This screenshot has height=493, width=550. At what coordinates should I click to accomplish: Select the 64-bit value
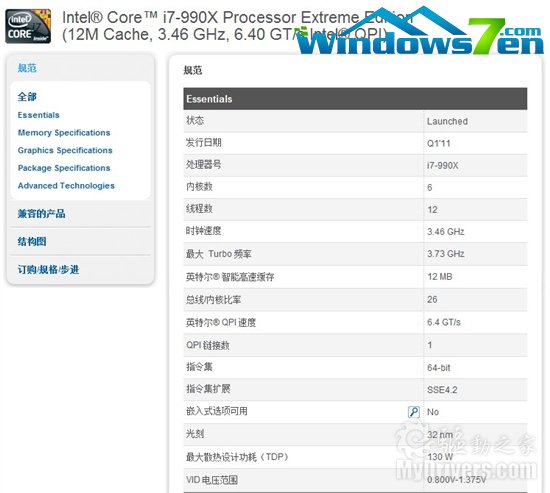(x=438, y=368)
